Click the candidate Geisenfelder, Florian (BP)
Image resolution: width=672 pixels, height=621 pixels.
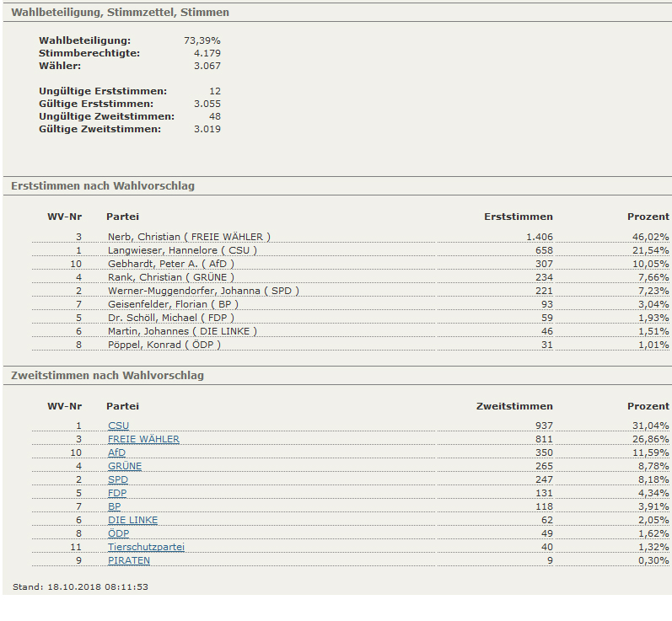pyautogui.click(x=173, y=304)
